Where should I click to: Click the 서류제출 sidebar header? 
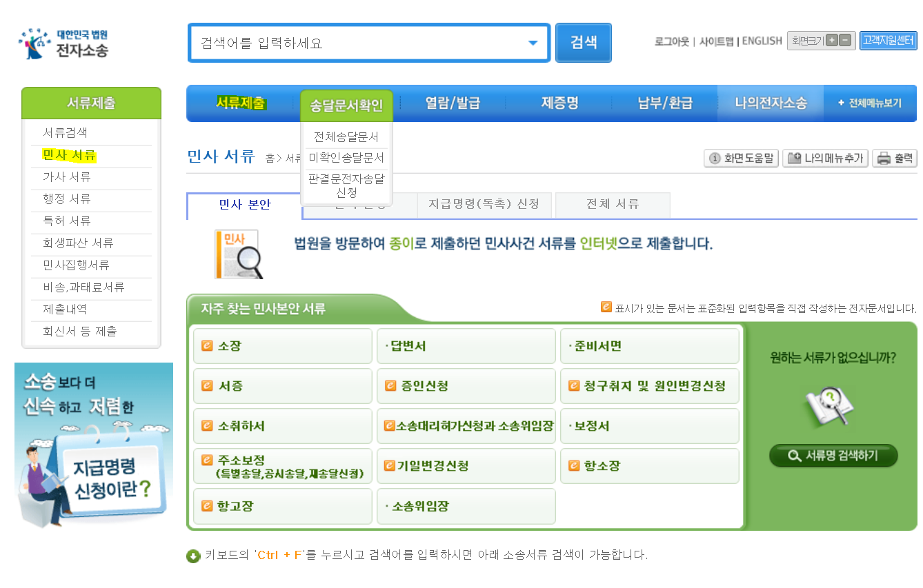coord(91,103)
